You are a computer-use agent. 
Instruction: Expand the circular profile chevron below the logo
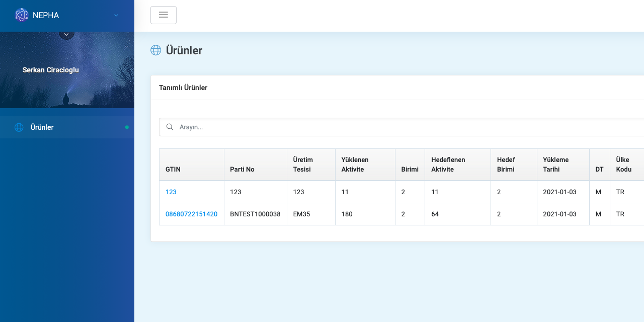tap(66, 34)
